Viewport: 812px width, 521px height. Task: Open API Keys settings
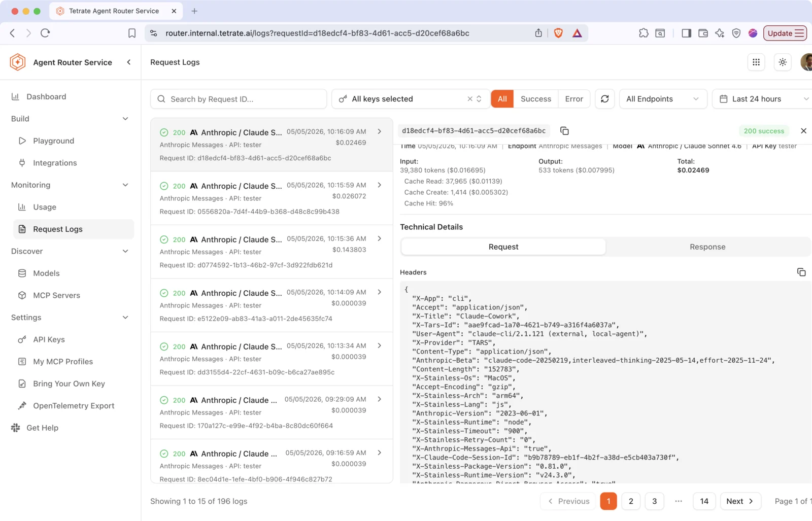click(x=49, y=339)
